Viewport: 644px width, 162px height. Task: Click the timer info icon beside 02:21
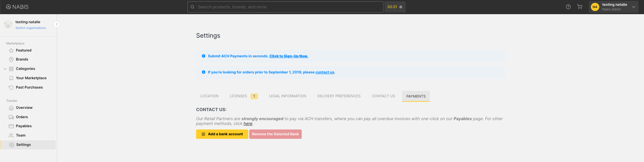pyautogui.click(x=401, y=7)
